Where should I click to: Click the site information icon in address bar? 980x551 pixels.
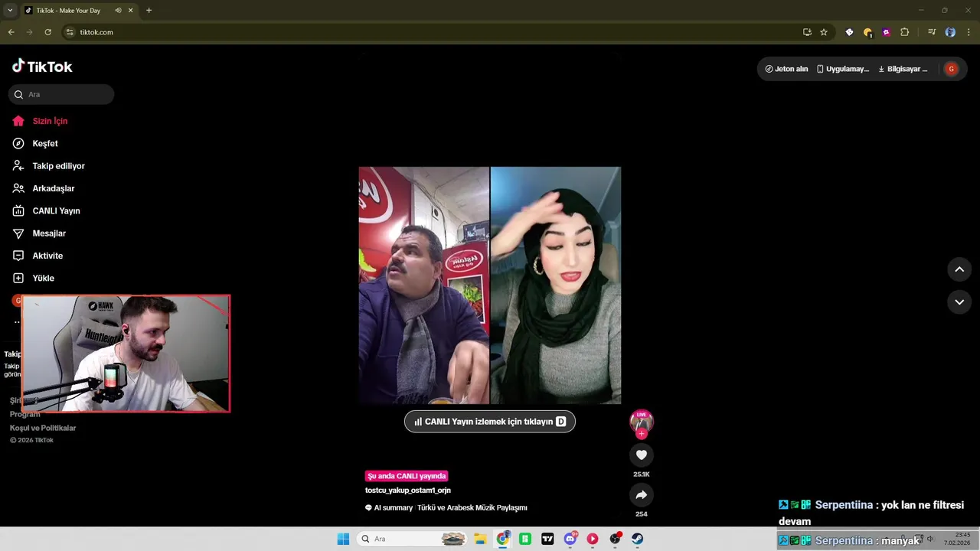click(70, 32)
